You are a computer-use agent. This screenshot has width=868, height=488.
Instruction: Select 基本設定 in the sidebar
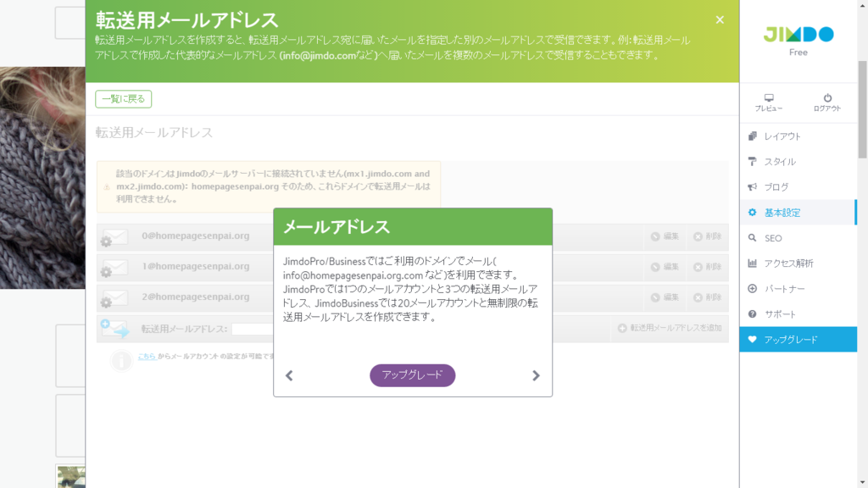pyautogui.click(x=798, y=213)
